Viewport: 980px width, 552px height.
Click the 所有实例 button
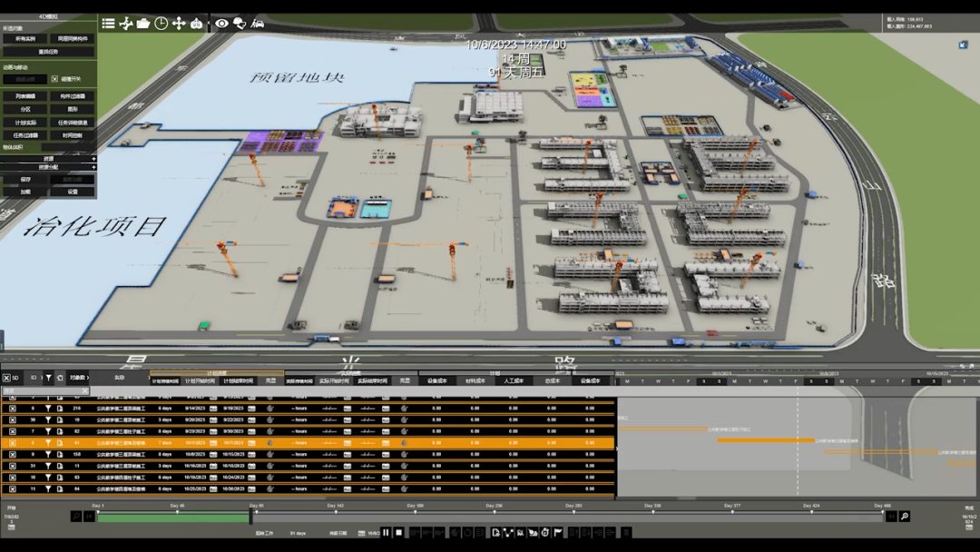coord(24,39)
